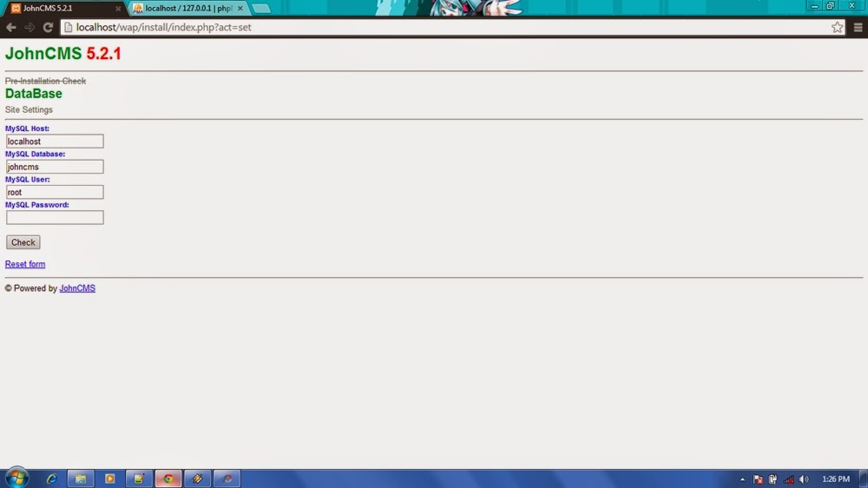
Task: Close the localhost phpMyAdmin tab
Action: pyautogui.click(x=240, y=9)
